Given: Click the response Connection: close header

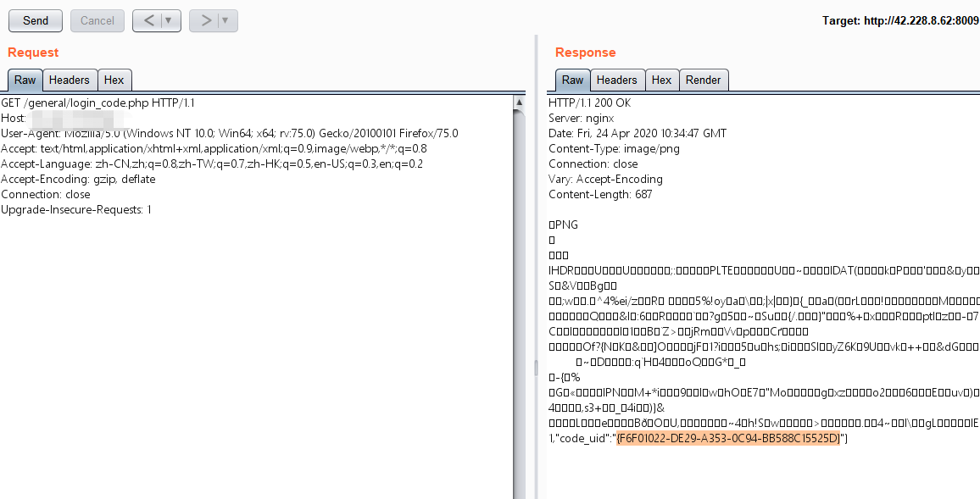Looking at the screenshot, I should click(x=593, y=164).
